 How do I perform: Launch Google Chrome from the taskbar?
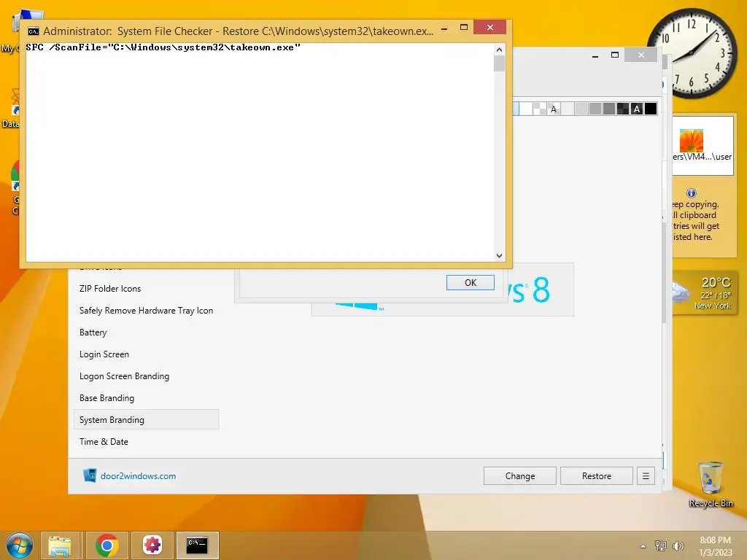click(x=107, y=545)
